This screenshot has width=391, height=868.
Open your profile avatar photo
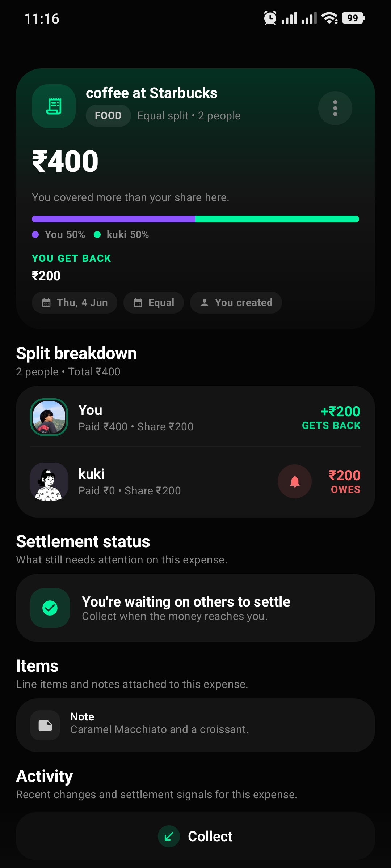click(x=49, y=417)
